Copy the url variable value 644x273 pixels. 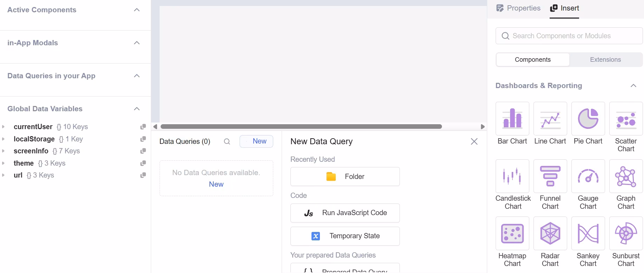tap(143, 175)
